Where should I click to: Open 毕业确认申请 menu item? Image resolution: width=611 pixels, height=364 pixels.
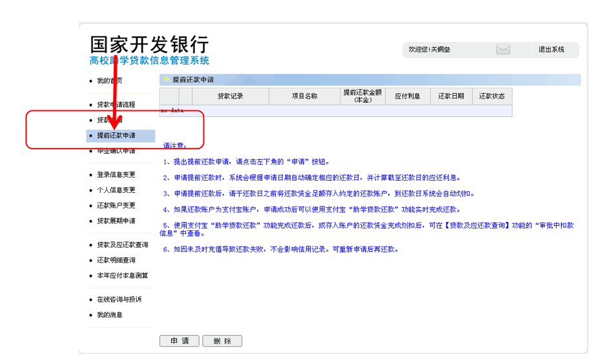coord(116,151)
